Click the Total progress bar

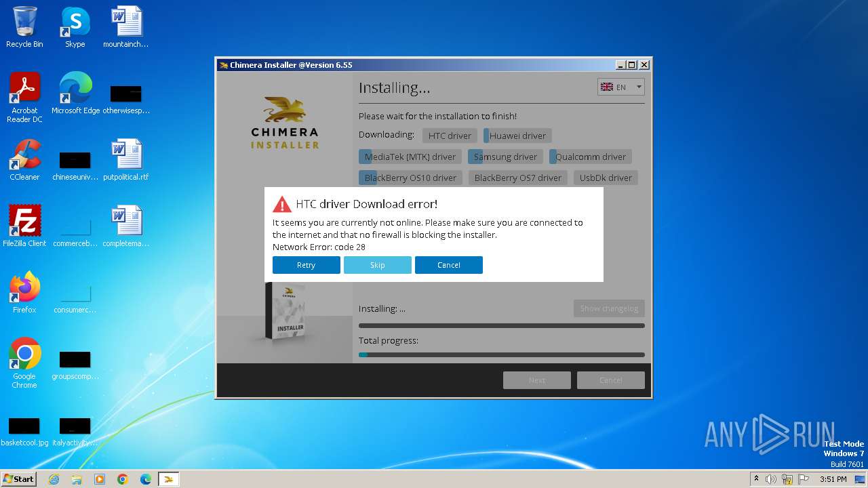click(502, 354)
